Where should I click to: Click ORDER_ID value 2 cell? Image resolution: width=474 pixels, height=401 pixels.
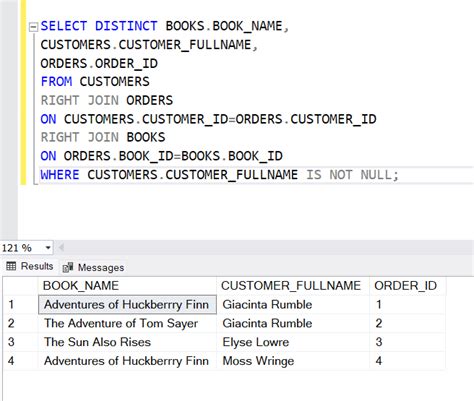coord(408,323)
